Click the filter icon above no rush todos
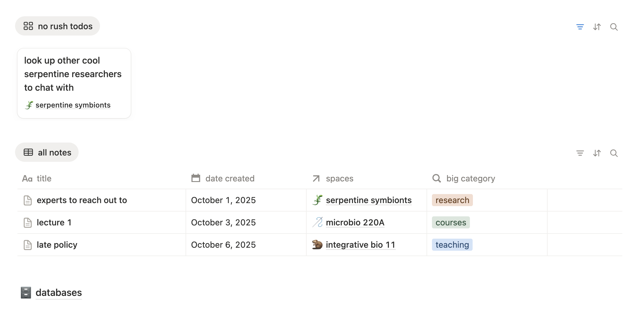The height and width of the screenshot is (317, 644). (x=580, y=27)
